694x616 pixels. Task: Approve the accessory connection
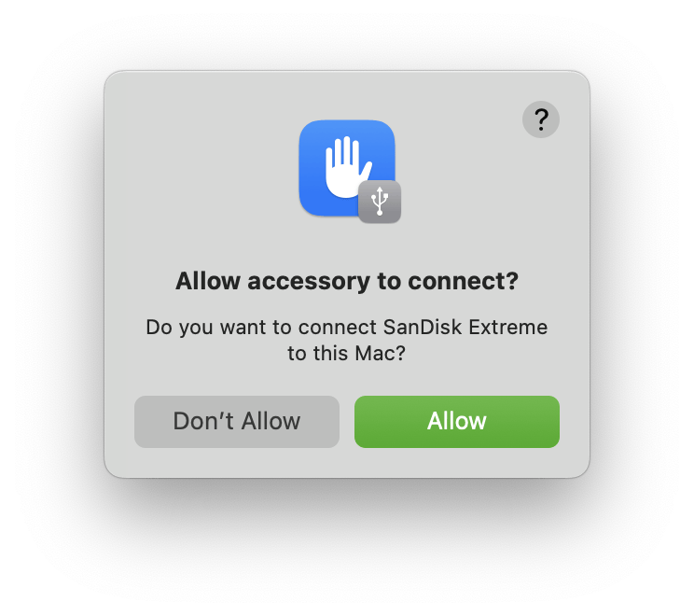click(x=457, y=422)
